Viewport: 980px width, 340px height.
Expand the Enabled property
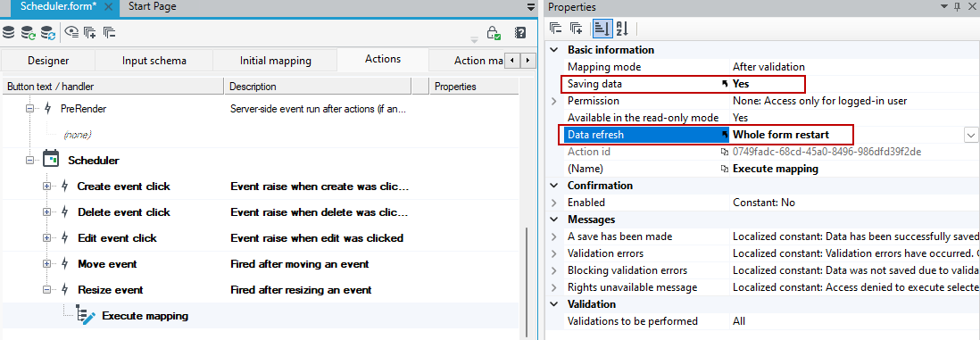tap(553, 203)
